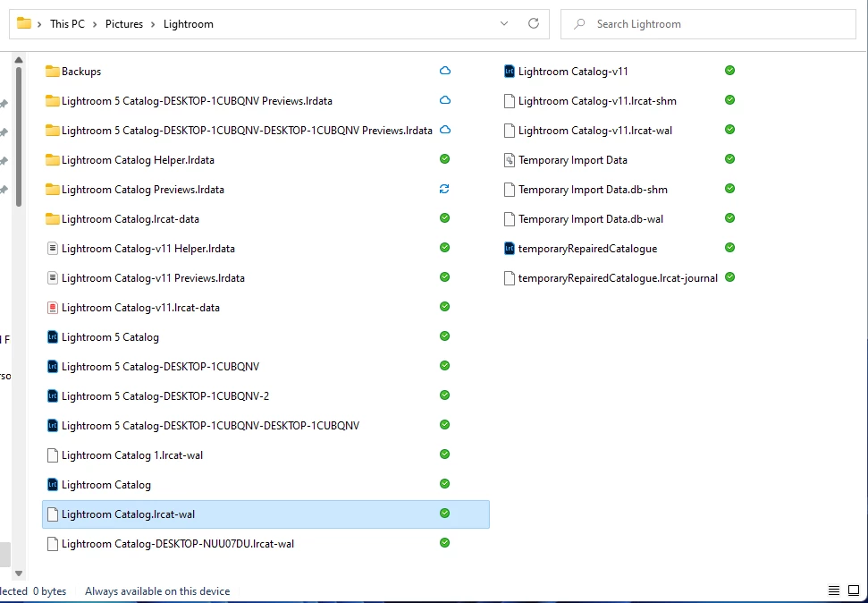868x603 pixels.
Task: Click the green check status for Lightroom Catalog-v11
Action: 729,71
